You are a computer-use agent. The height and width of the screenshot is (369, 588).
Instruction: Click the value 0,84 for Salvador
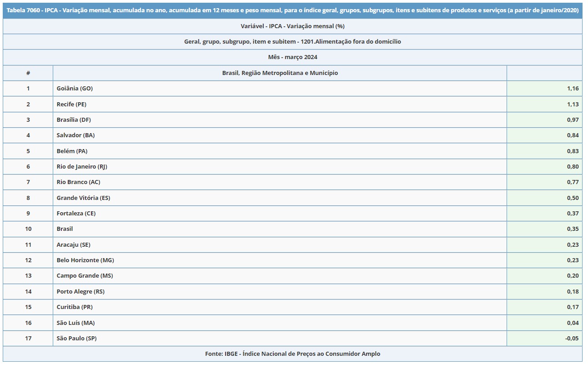tap(573, 135)
